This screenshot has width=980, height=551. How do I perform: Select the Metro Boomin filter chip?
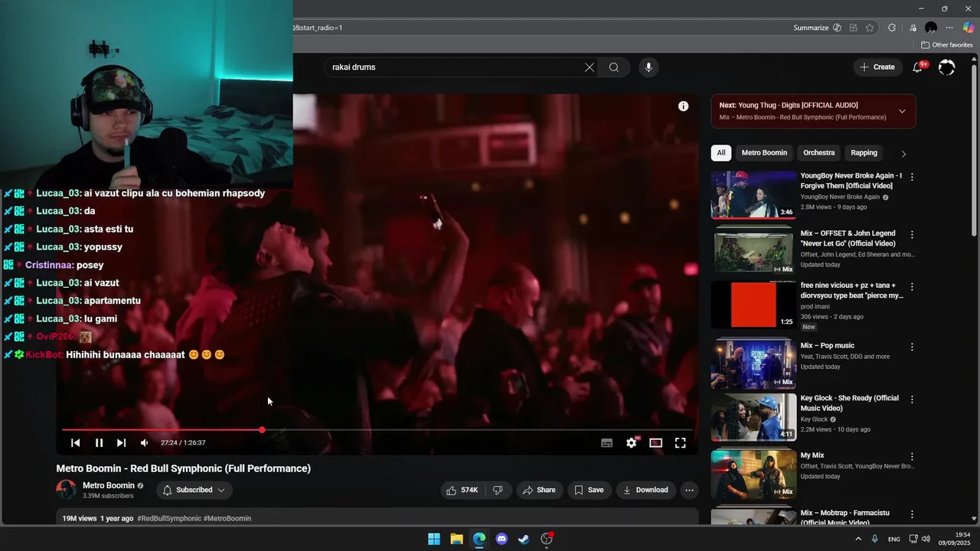[x=764, y=152]
